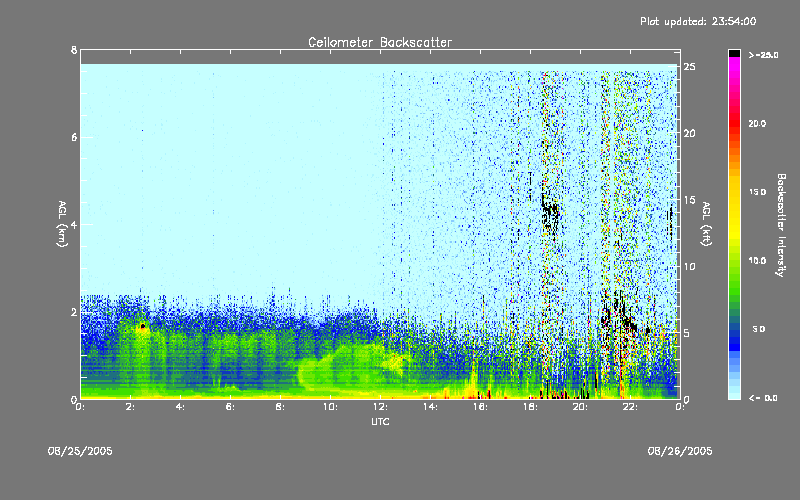Click the '10.0' colorbar label
The width and height of the screenshot is (800, 500).
coord(757,260)
